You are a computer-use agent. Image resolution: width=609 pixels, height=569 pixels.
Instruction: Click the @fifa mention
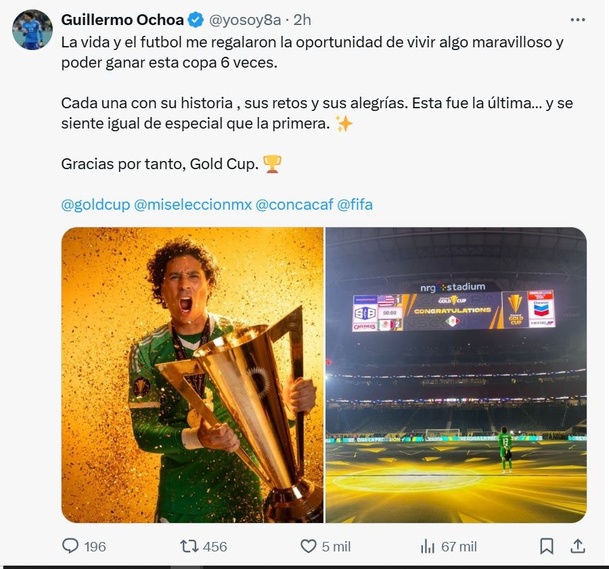tap(355, 204)
